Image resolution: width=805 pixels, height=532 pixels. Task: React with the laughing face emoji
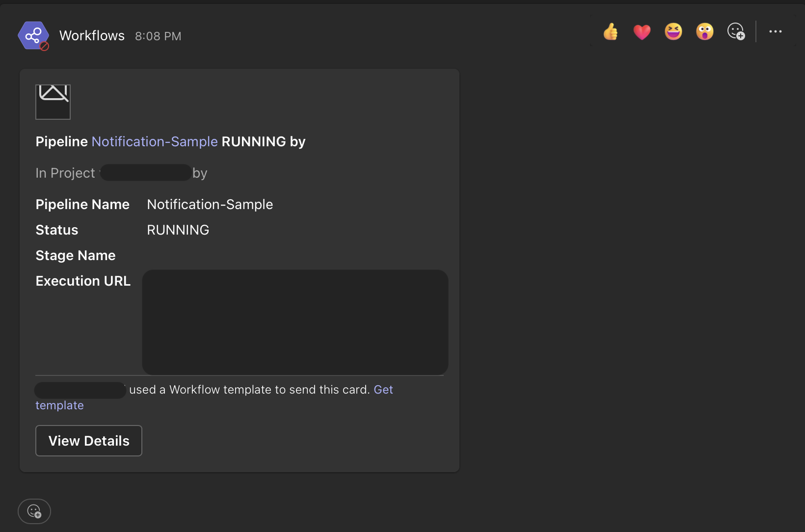(x=673, y=32)
